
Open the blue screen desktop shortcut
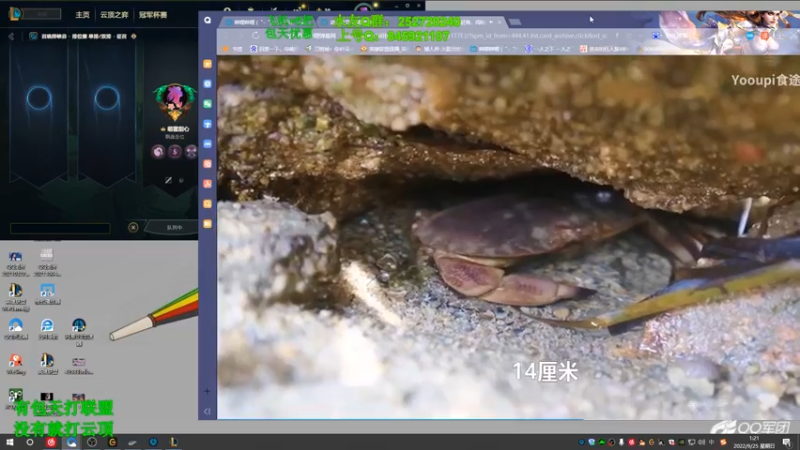[x=47, y=295]
